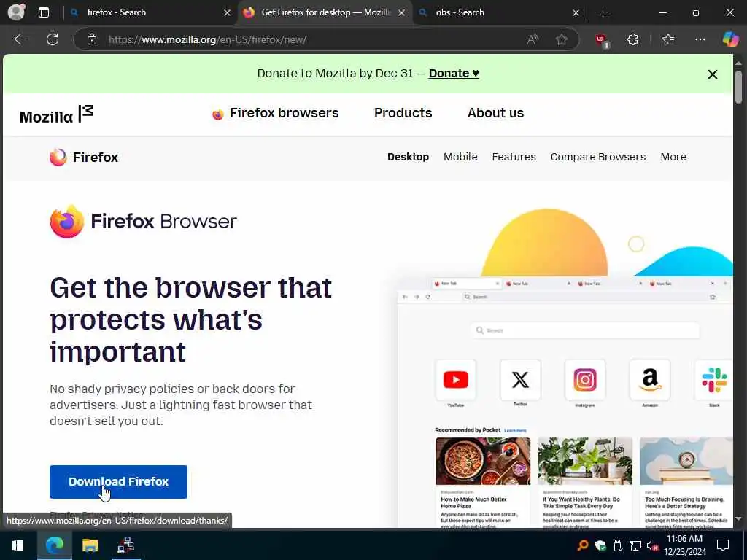Select the Desktop navigation link

click(408, 157)
